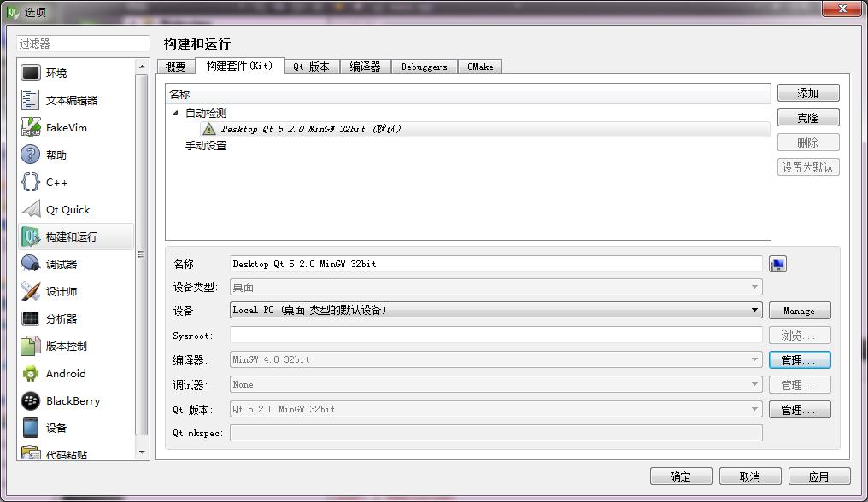Click the kit icon button beside name field
Viewport: 868px width, 502px height.
(x=777, y=265)
